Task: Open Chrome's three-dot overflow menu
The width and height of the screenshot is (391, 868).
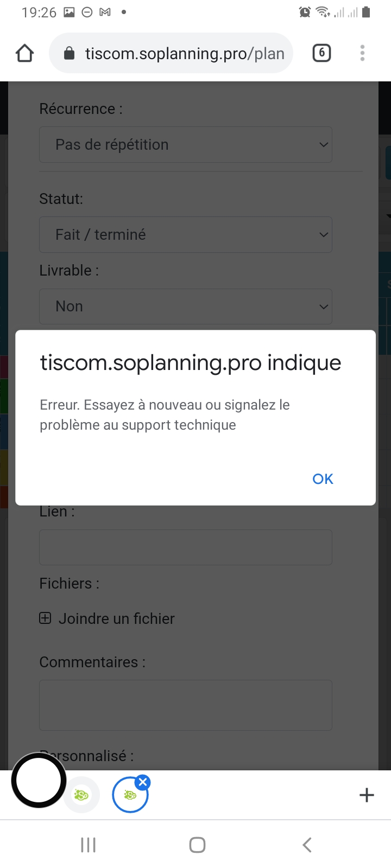Action: [x=362, y=53]
